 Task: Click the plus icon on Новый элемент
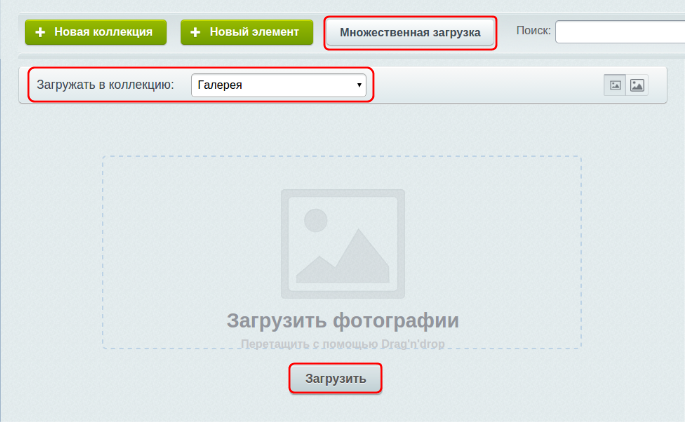196,32
